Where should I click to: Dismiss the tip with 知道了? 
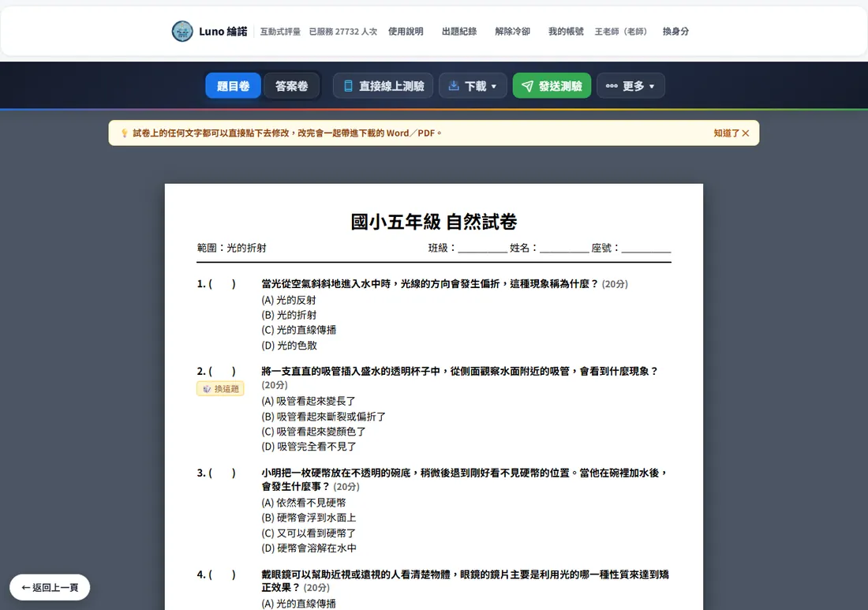click(x=731, y=133)
